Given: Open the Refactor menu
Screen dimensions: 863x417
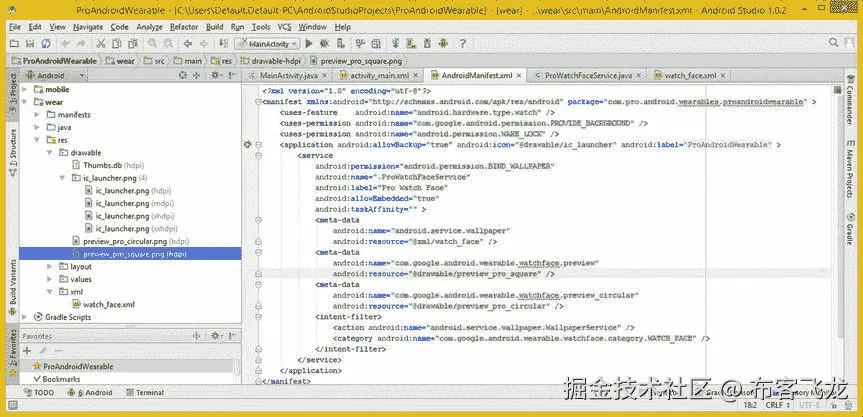Looking at the screenshot, I should 184,27.
